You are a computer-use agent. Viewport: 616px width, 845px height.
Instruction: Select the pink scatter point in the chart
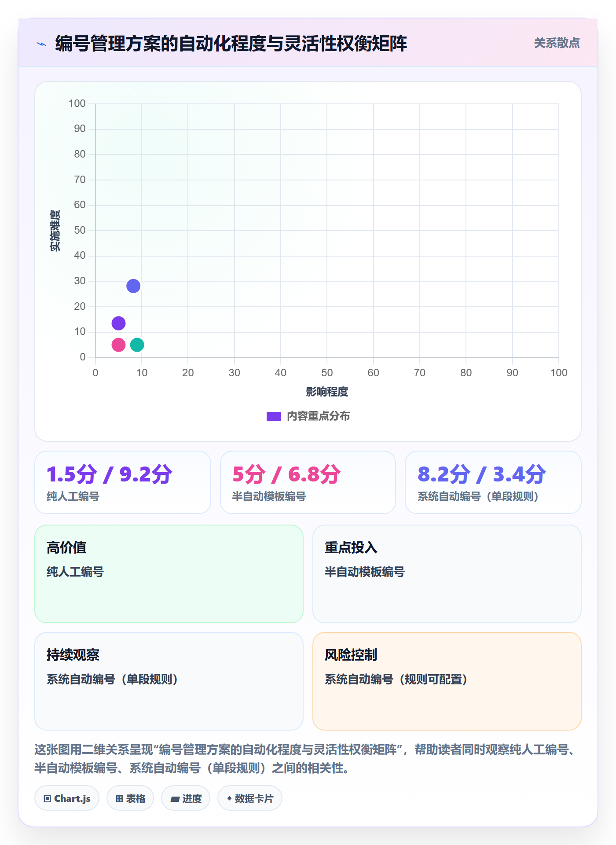[118, 345]
